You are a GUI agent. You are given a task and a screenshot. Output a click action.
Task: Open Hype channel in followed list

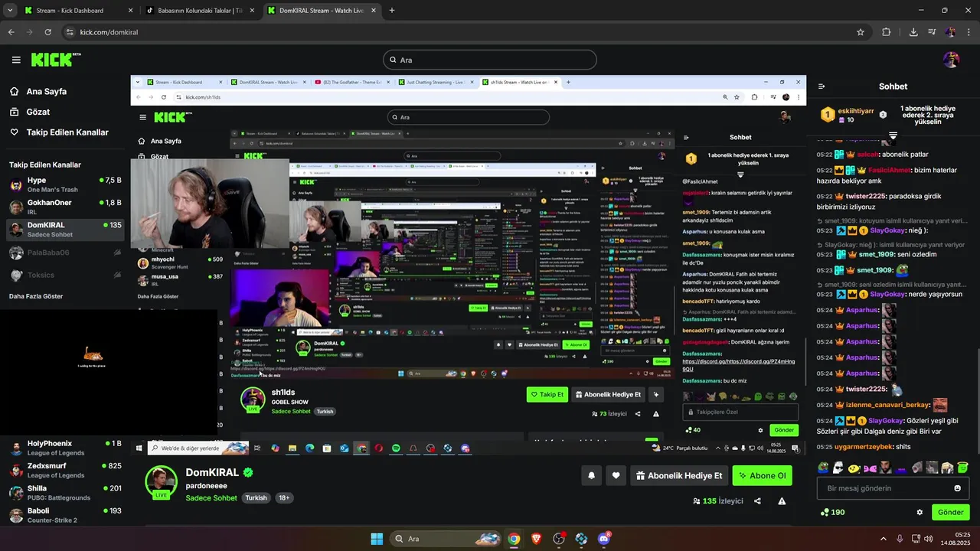(65, 184)
